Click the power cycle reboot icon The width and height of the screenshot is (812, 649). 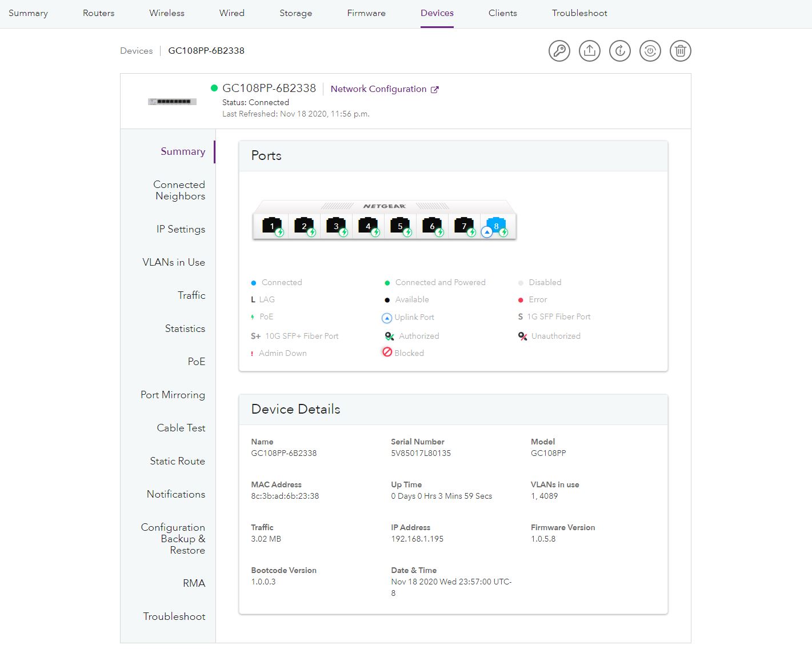click(x=650, y=51)
